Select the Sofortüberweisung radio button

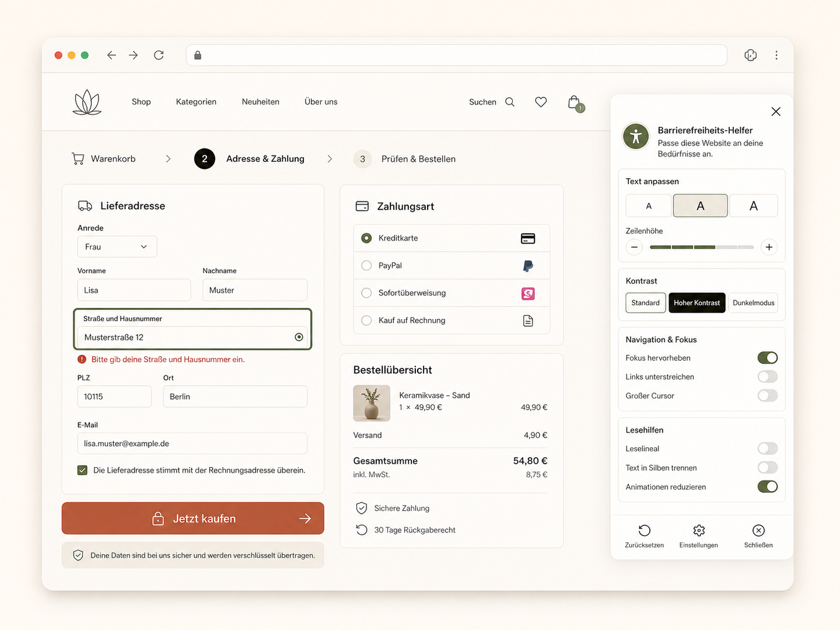367,293
